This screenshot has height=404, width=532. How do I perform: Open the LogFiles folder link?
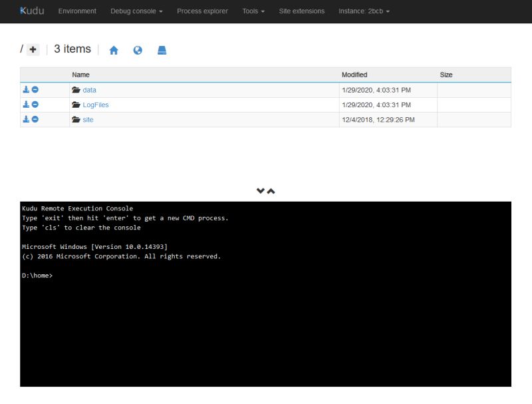point(96,105)
